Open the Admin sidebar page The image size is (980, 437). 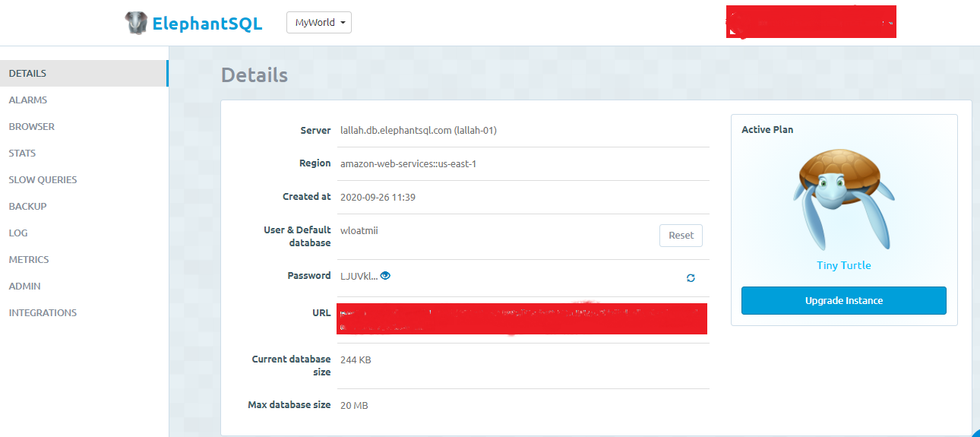(x=84, y=287)
